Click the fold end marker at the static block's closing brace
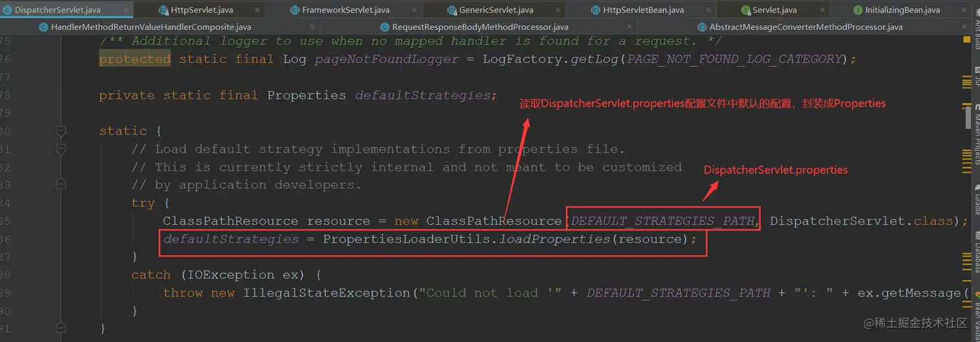The height and width of the screenshot is (342, 980). pos(61,329)
